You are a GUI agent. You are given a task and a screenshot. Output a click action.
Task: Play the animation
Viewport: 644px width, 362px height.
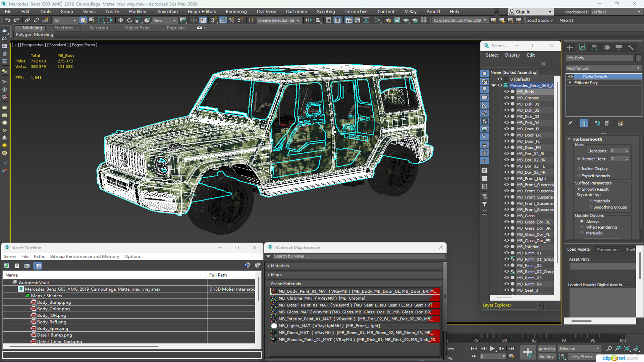(492, 349)
